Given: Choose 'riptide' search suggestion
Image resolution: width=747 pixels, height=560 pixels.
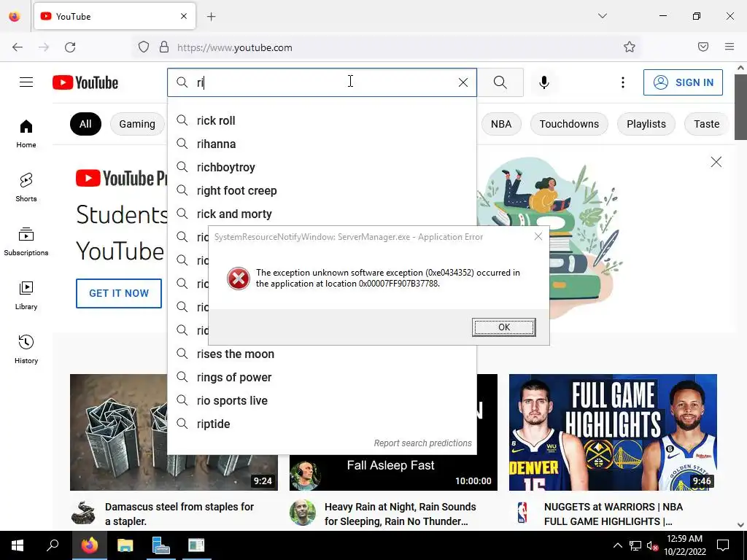Looking at the screenshot, I should coord(322,424).
